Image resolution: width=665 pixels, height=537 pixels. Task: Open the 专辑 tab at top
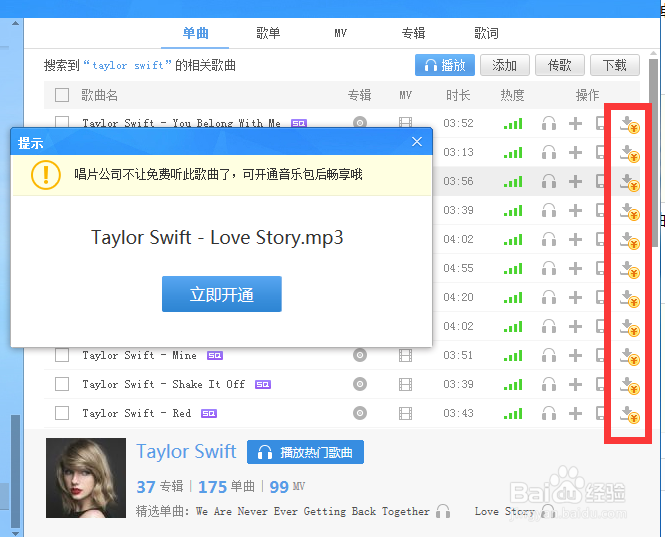tap(414, 33)
